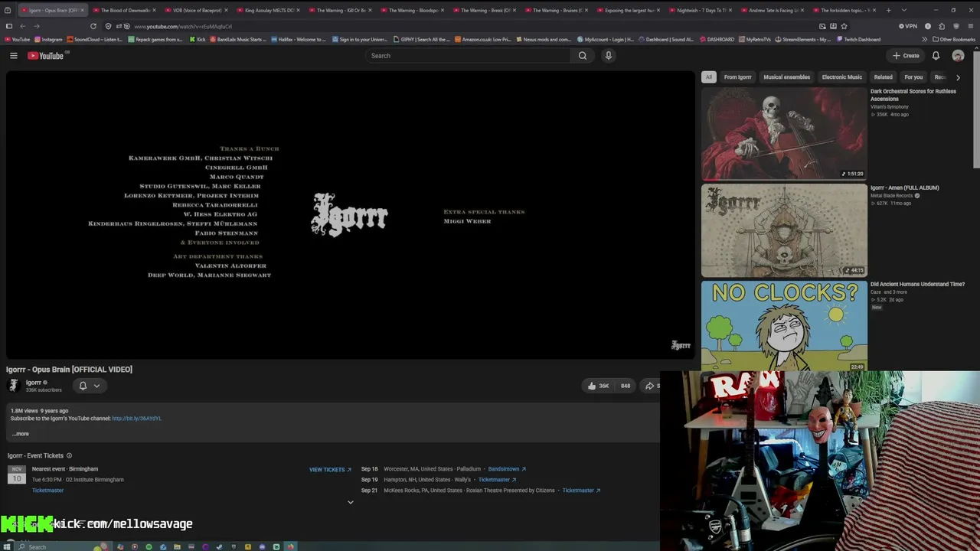This screenshot has height=551, width=980.
Task: Open the Instagram bookmark
Action: pos(48,39)
